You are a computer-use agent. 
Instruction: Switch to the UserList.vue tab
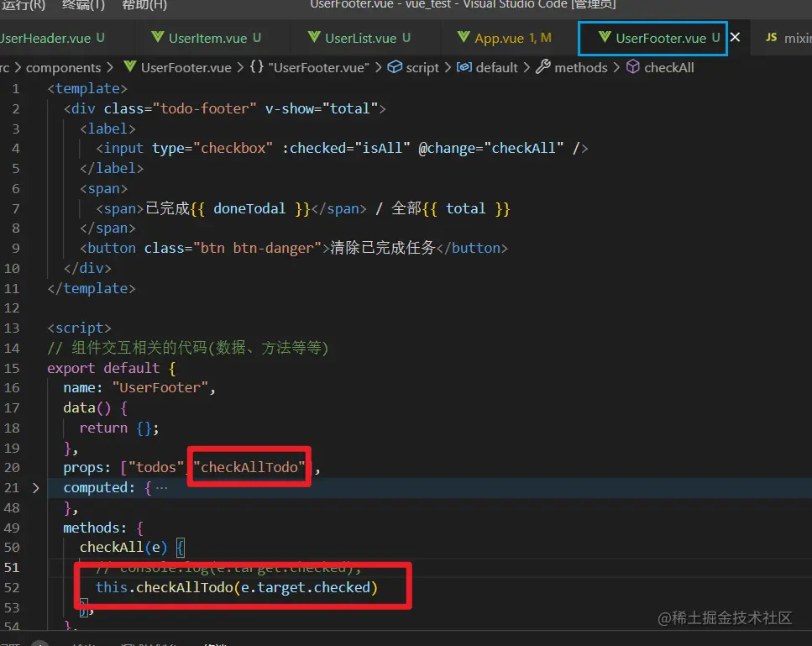359,39
